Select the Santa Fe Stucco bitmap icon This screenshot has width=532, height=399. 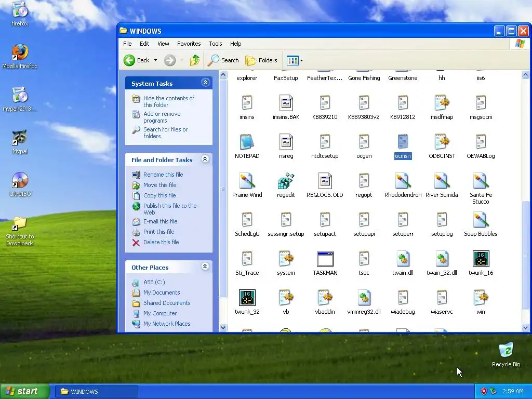tap(481, 181)
